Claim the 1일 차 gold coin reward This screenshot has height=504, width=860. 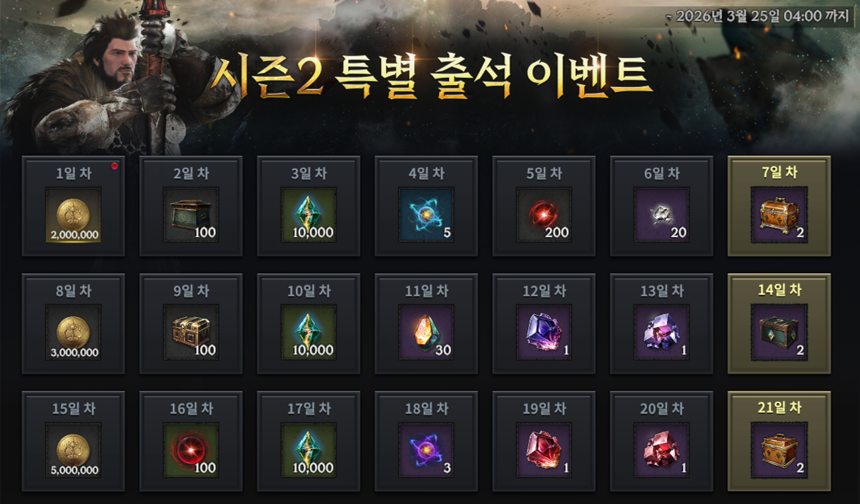(x=74, y=215)
